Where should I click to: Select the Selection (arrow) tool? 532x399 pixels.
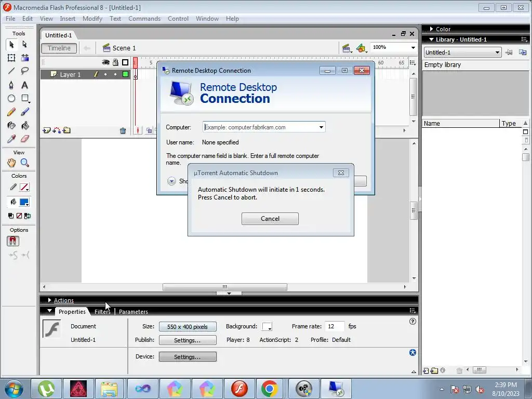11,45
